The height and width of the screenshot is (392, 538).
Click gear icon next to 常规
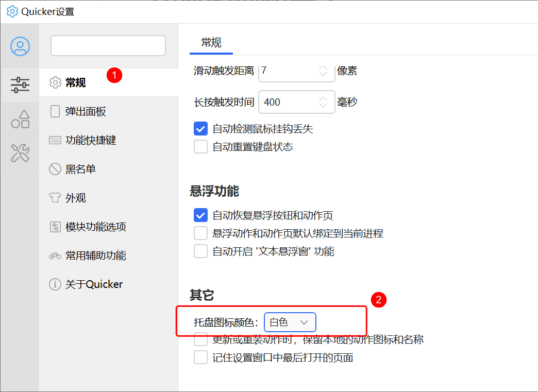[x=55, y=82]
